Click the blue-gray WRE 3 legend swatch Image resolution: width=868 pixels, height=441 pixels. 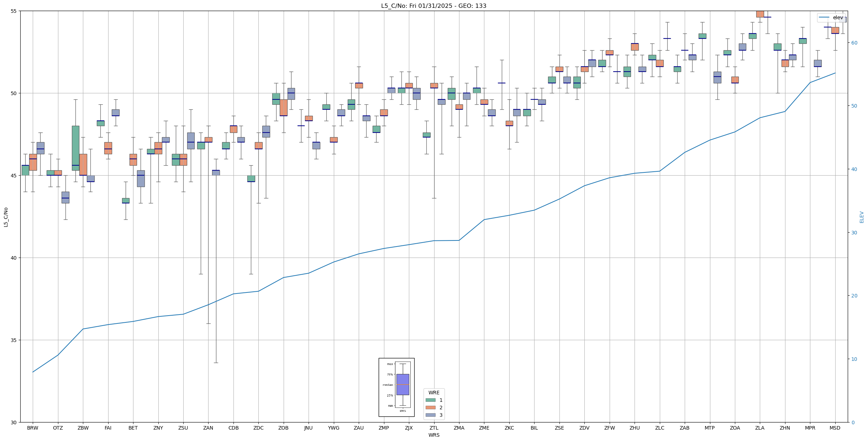[430, 415]
